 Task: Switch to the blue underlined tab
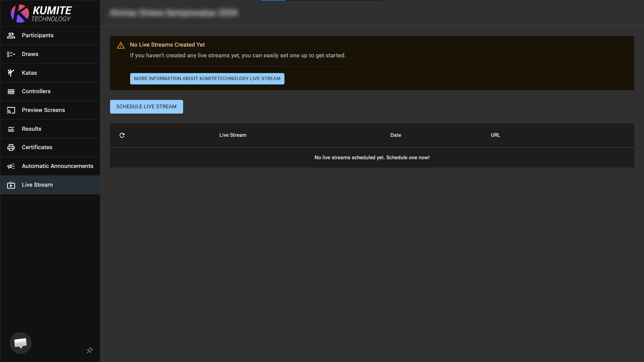273,1
